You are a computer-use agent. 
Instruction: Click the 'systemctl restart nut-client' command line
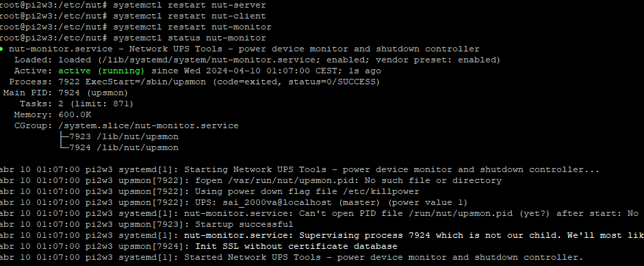point(190,16)
